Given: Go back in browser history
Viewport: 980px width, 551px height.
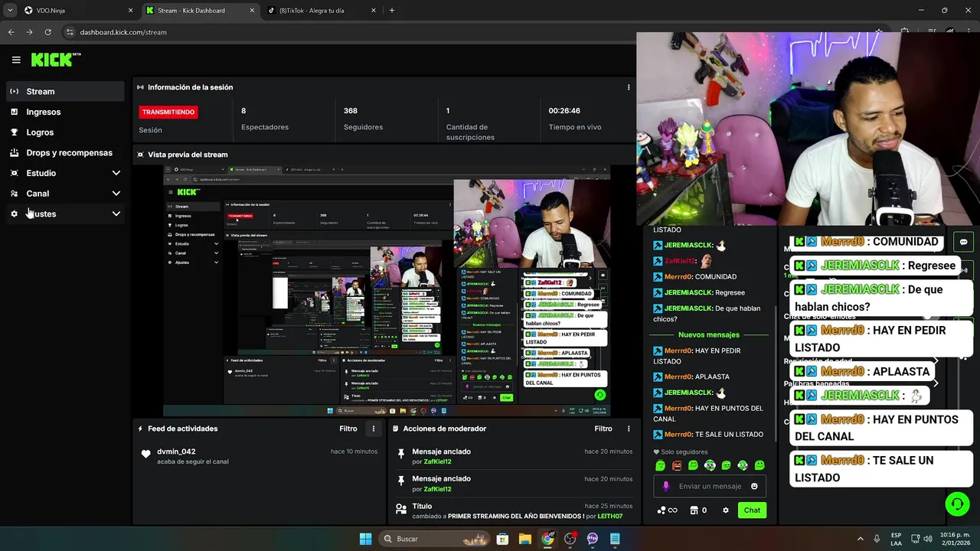Looking at the screenshot, I should (x=11, y=32).
